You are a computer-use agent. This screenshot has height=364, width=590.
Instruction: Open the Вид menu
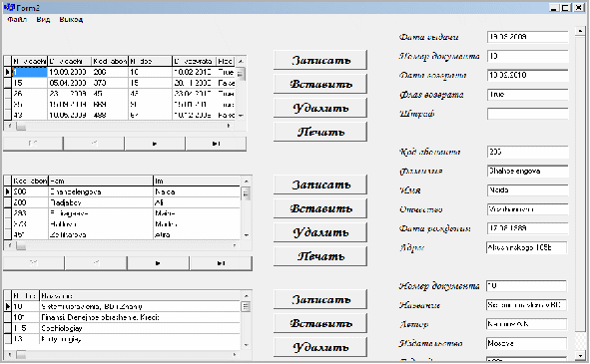(x=43, y=20)
